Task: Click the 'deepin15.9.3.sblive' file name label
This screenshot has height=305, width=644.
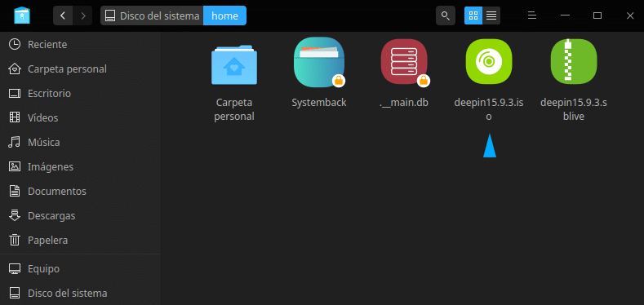Action: click(573, 109)
